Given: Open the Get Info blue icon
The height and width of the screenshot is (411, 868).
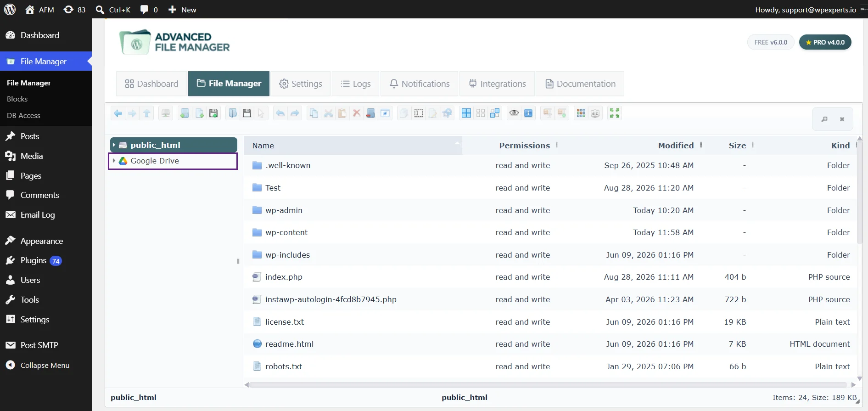Looking at the screenshot, I should coord(528,113).
